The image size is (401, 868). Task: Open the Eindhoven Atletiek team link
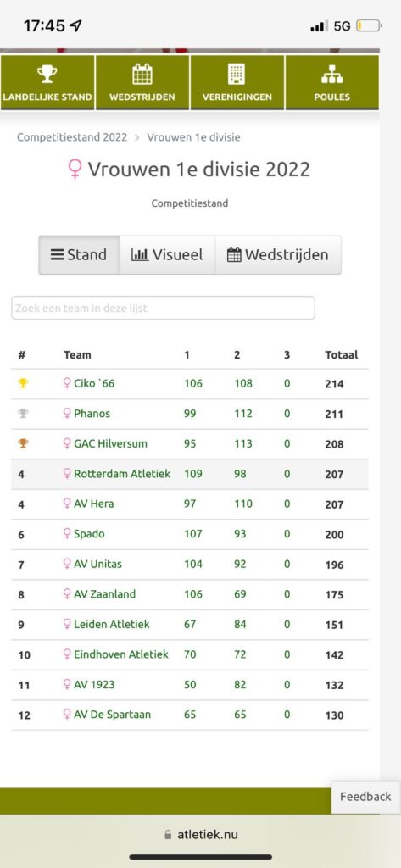116,654
